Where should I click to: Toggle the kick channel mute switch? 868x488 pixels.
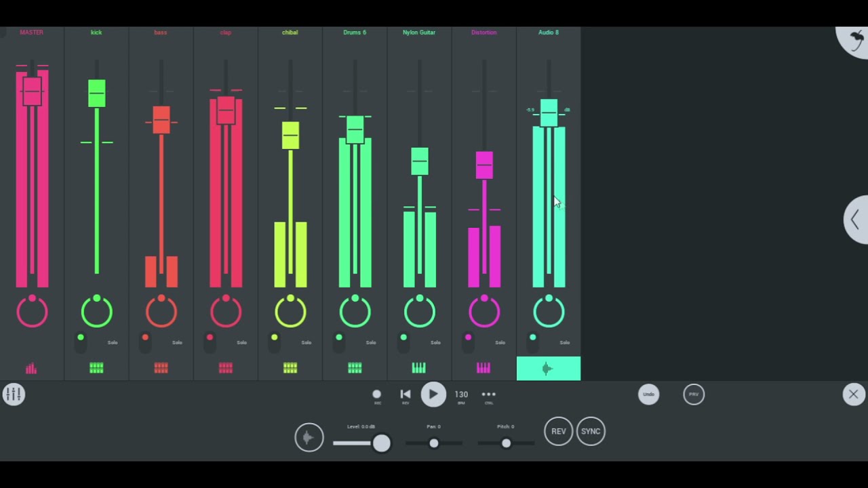(81, 342)
